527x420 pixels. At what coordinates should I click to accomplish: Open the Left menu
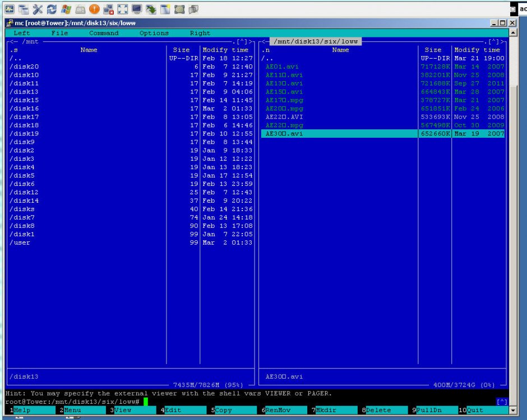tap(22, 33)
